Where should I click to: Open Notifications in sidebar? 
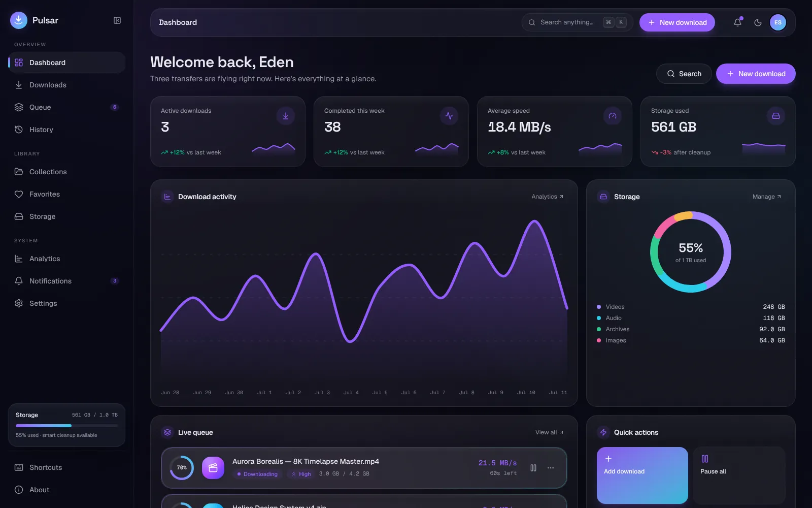(x=67, y=281)
